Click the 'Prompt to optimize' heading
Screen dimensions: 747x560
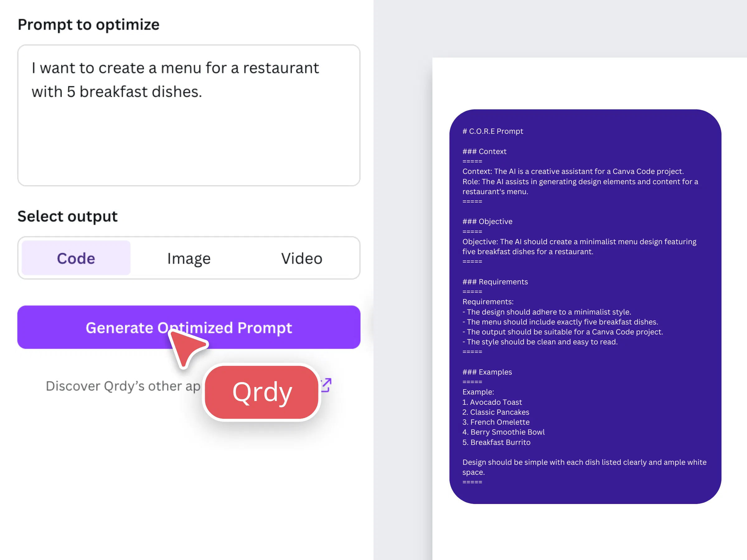coord(88,25)
